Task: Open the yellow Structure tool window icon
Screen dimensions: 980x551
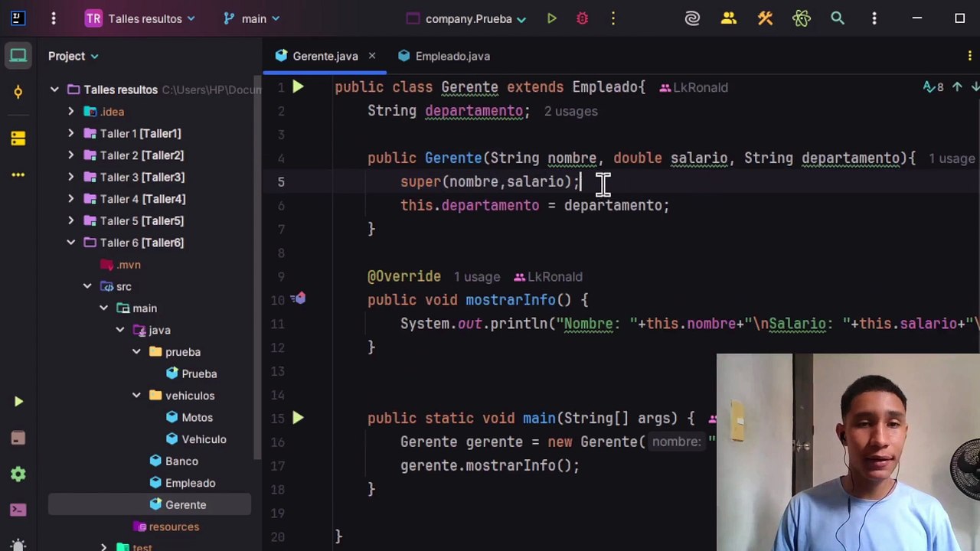Action: [x=18, y=139]
